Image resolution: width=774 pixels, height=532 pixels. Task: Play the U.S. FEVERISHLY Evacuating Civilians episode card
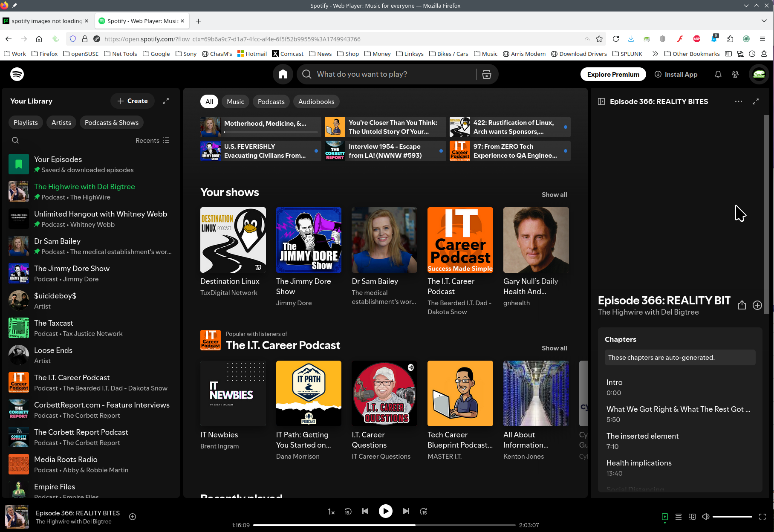[261, 151]
